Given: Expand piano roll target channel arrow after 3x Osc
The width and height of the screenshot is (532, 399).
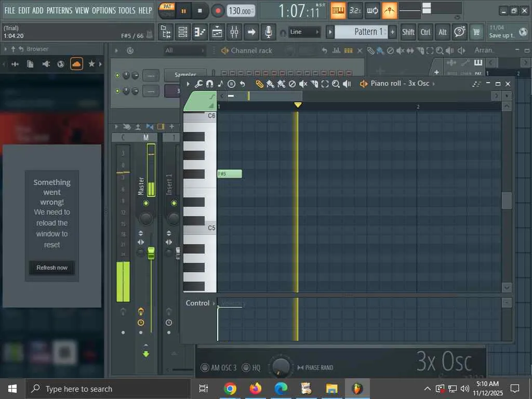Looking at the screenshot, I should (x=434, y=84).
